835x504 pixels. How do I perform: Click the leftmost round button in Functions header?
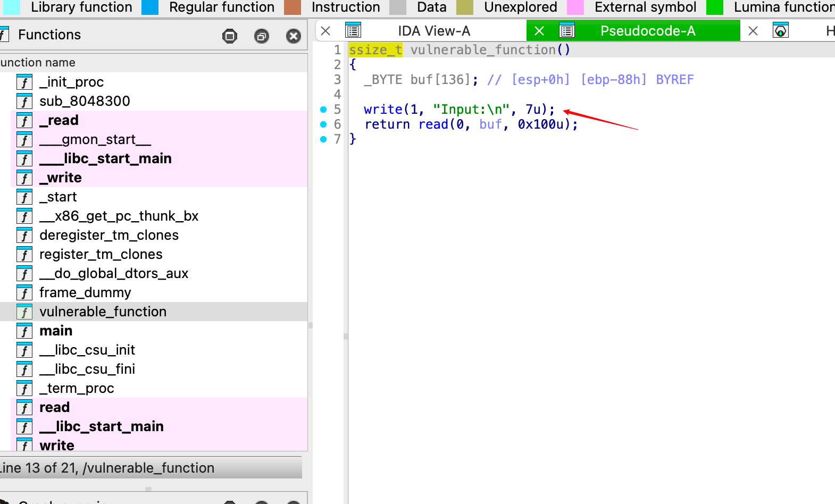pos(230,36)
